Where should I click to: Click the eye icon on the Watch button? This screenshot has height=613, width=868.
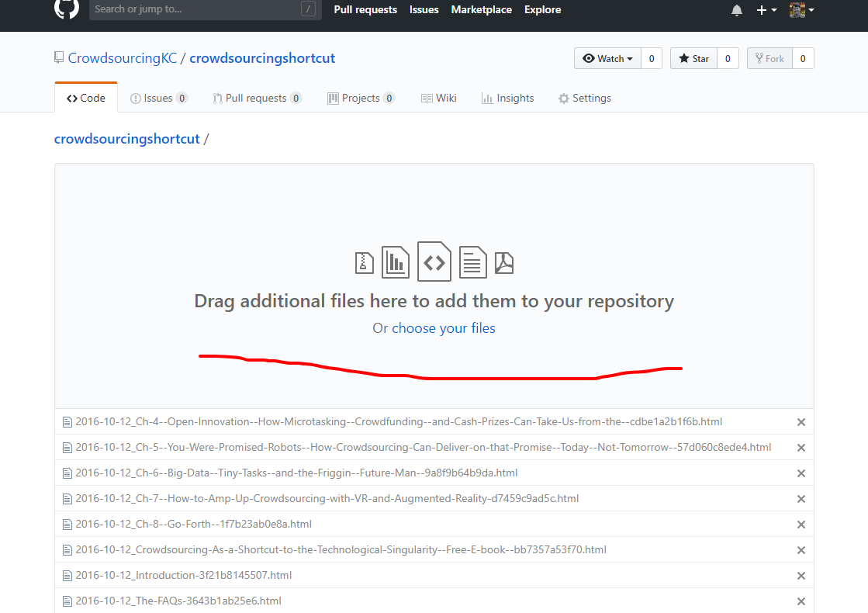[x=589, y=58]
